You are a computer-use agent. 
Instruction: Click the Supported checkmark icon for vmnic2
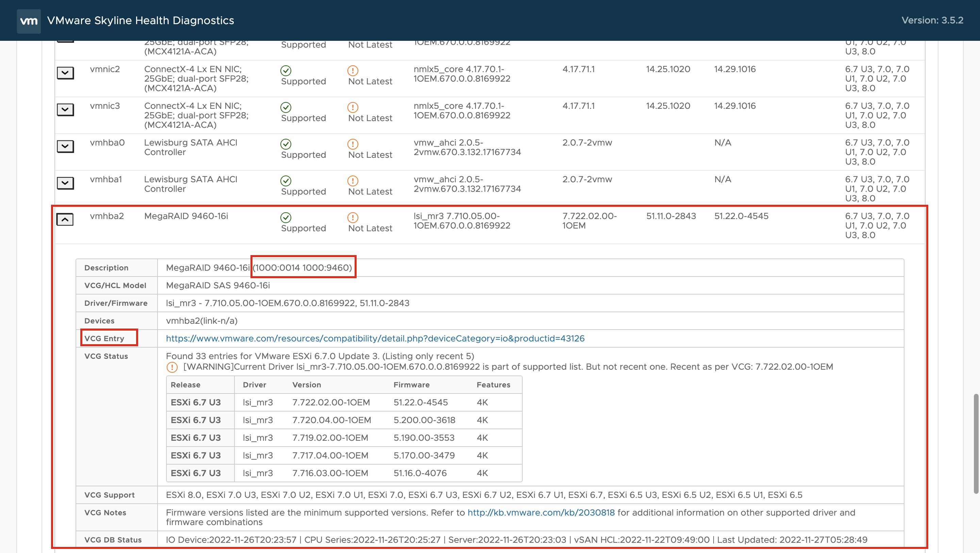coord(286,71)
